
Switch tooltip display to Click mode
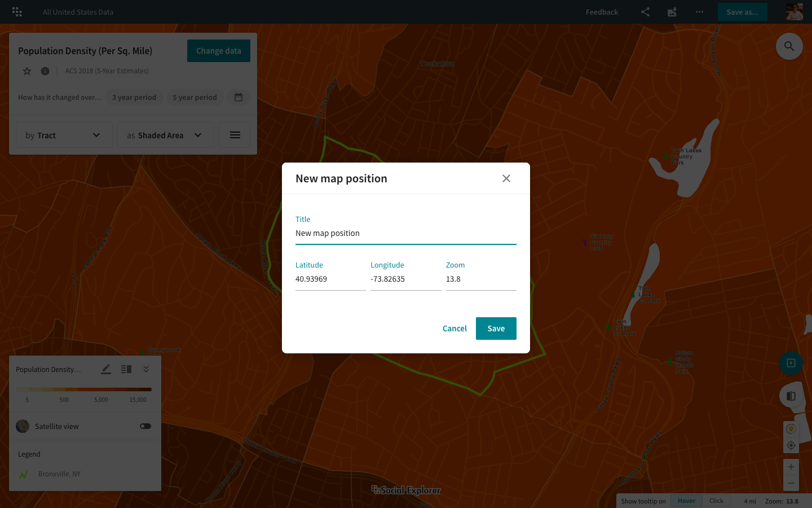tap(716, 500)
